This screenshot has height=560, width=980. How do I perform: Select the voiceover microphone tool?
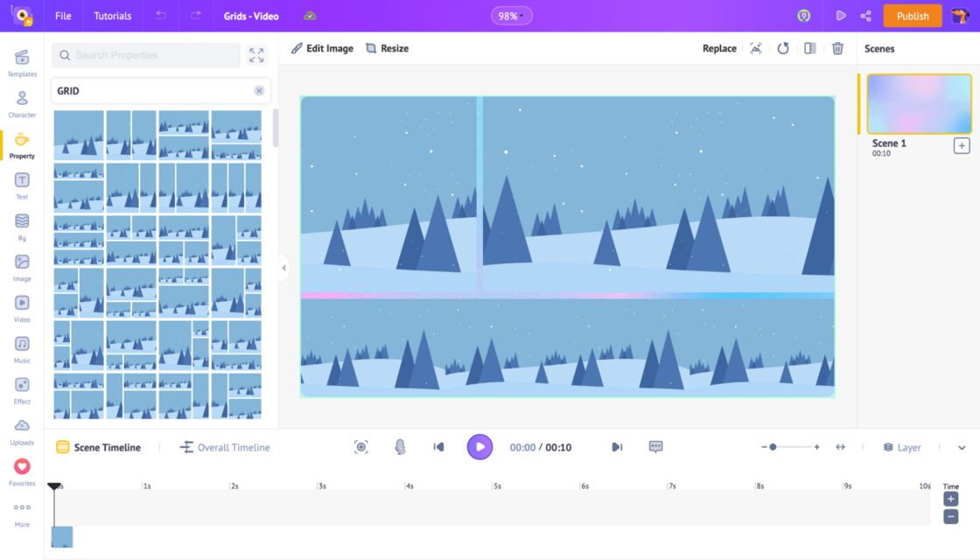pyautogui.click(x=400, y=446)
